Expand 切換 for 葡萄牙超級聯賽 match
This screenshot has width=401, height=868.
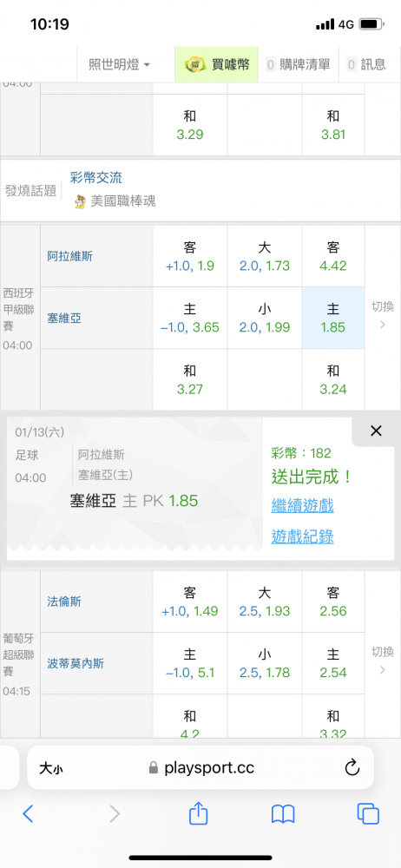pos(383,660)
